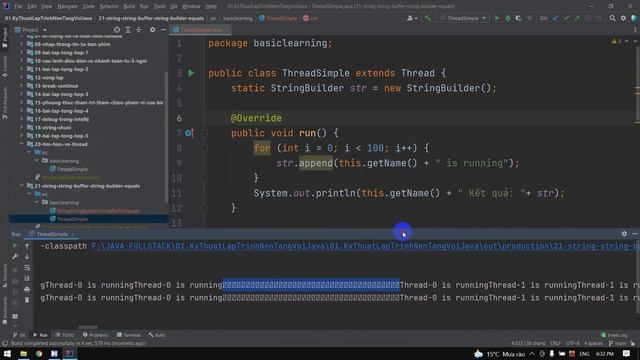The image size is (640, 360).
Task: Click the Git push arrow icon
Action: tap(577, 18)
